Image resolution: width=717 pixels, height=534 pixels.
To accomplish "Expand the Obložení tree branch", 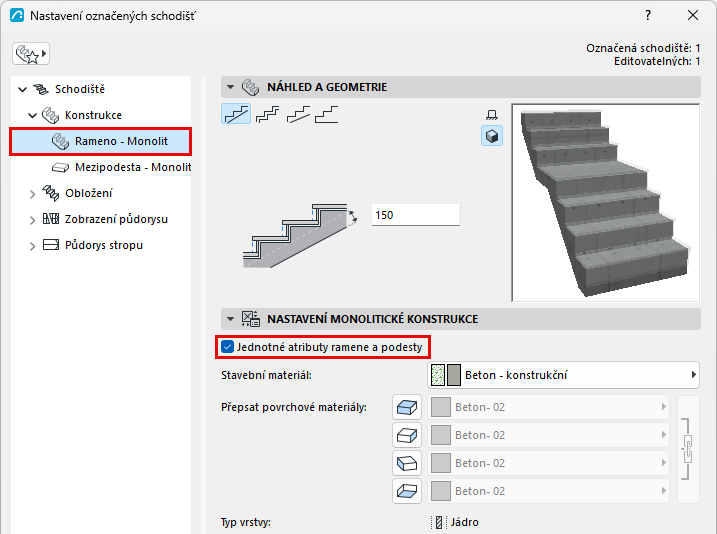I will pos(32,194).
